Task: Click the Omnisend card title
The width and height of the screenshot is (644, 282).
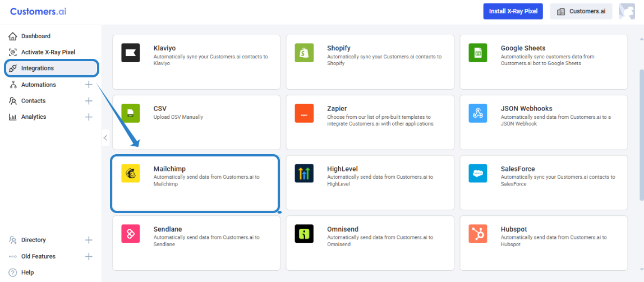Action: 342,229
